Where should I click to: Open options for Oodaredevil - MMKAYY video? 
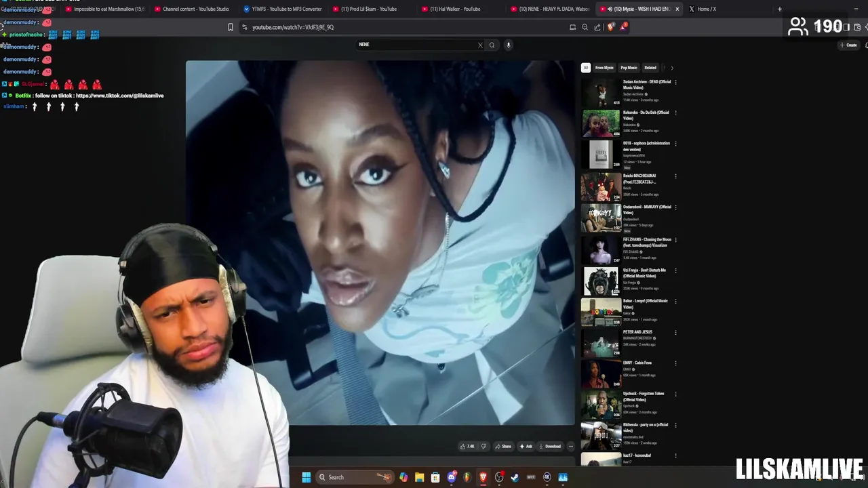click(675, 207)
